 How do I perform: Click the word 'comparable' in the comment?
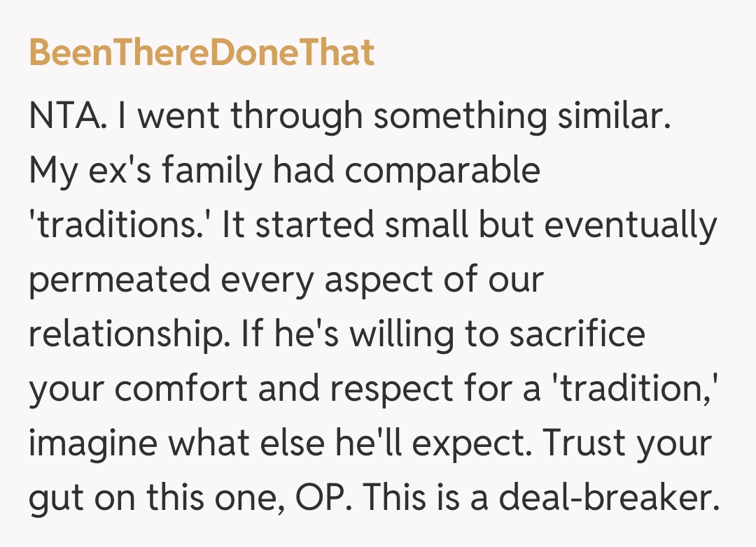(x=442, y=171)
